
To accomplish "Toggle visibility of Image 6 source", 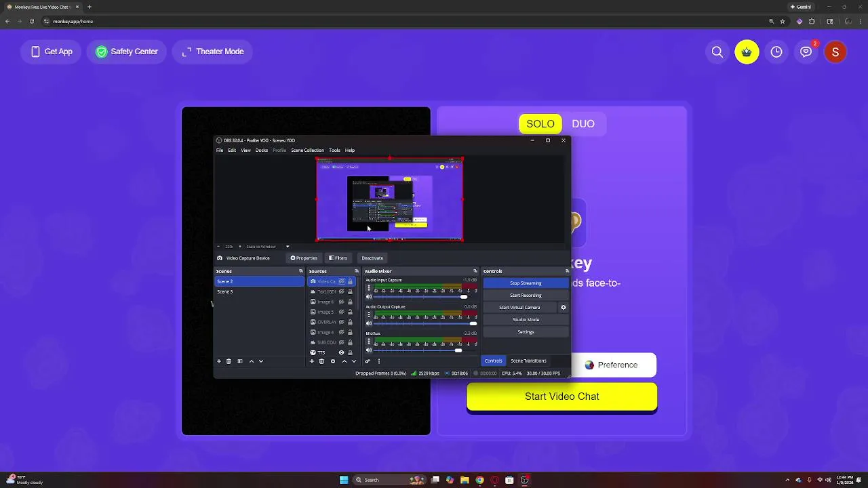I will pyautogui.click(x=341, y=302).
